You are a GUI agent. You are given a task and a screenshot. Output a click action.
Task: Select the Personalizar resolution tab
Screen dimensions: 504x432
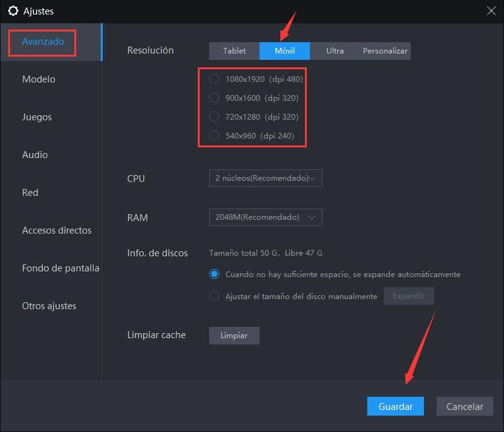(x=385, y=51)
